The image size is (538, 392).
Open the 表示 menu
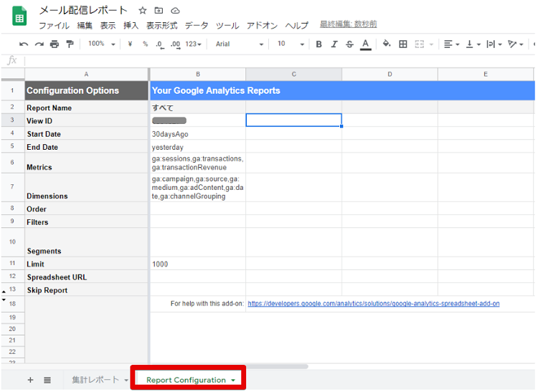(108, 26)
